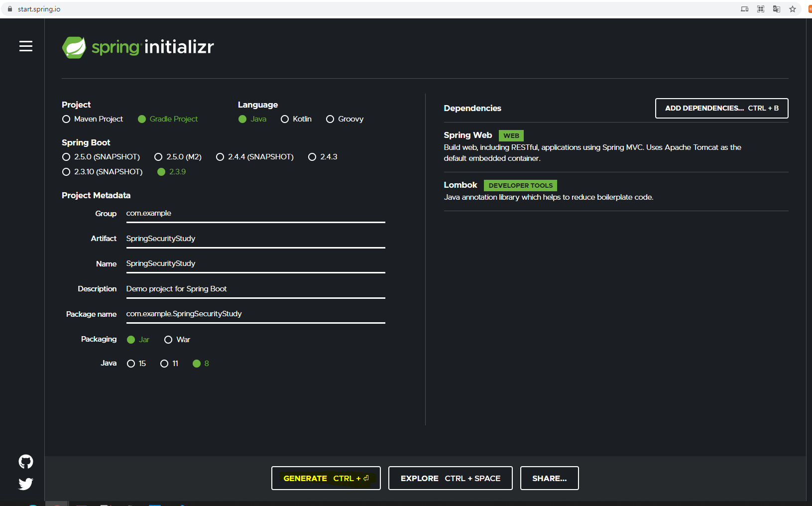
Task: Select Spring Boot 2.4.4 (SNAPSHOT)
Action: click(x=255, y=157)
